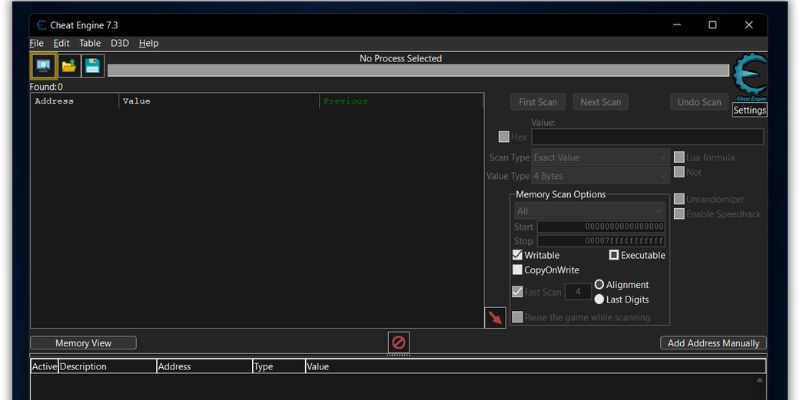Click the Cheat Engine title bar icon
Image resolution: width=800 pixels, height=400 pixels.
41,25
